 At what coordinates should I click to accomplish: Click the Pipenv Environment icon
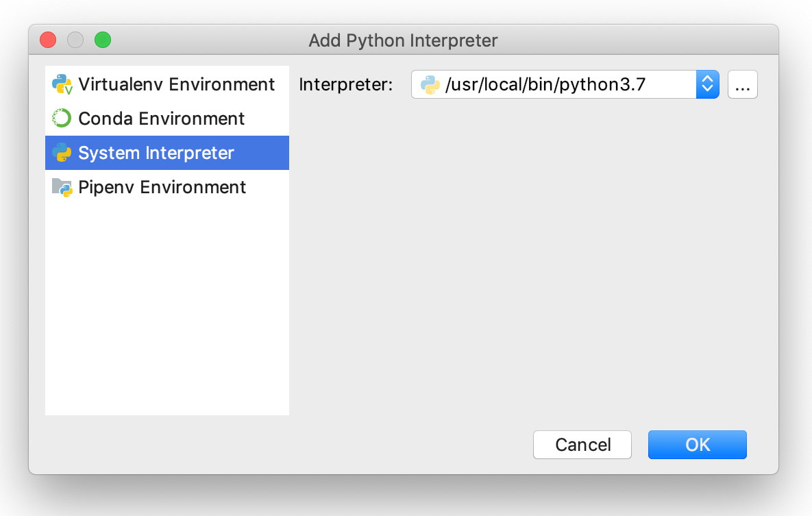60,186
